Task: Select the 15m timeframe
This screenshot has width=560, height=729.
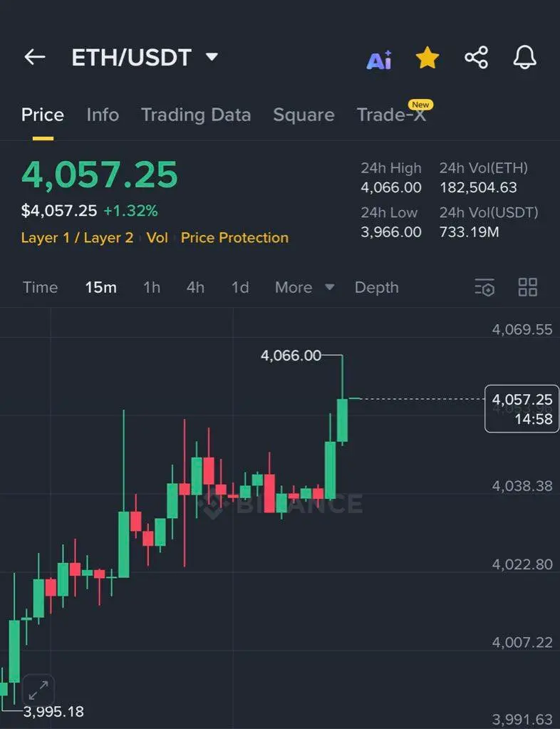Action: (101, 287)
